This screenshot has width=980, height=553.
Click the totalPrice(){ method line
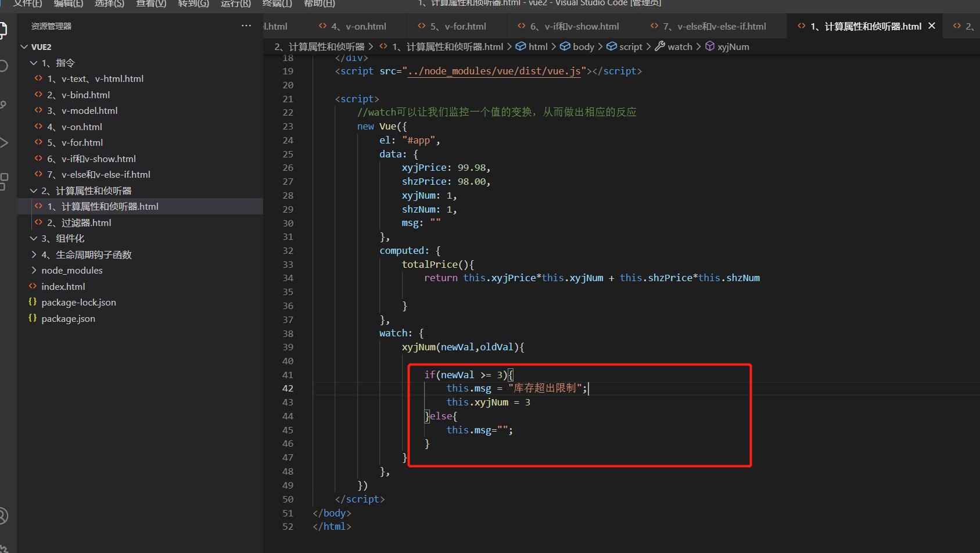pyautogui.click(x=438, y=264)
